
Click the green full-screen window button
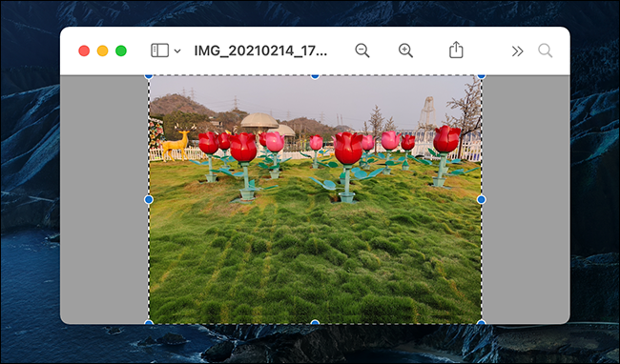[x=121, y=51]
